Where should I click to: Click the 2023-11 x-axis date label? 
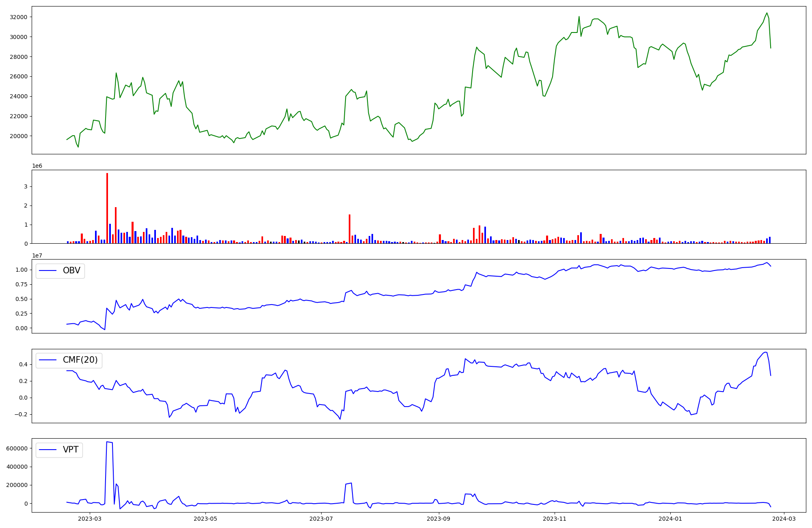pyautogui.click(x=555, y=519)
